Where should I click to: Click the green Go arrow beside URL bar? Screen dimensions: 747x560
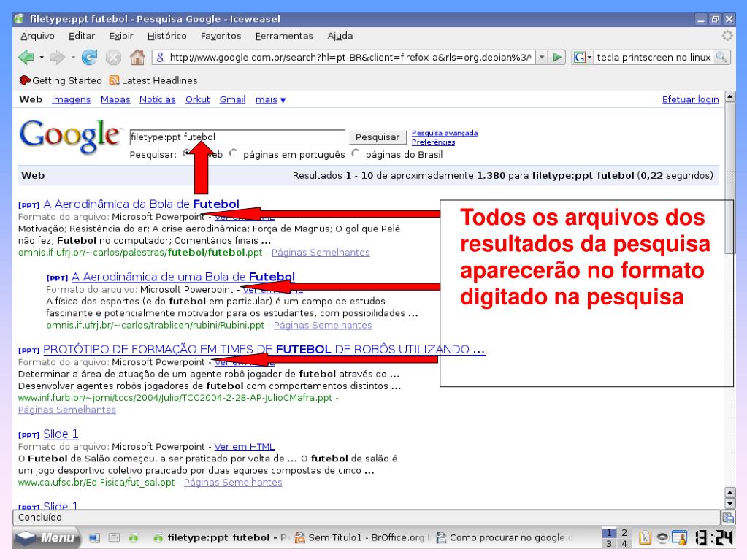point(557,58)
